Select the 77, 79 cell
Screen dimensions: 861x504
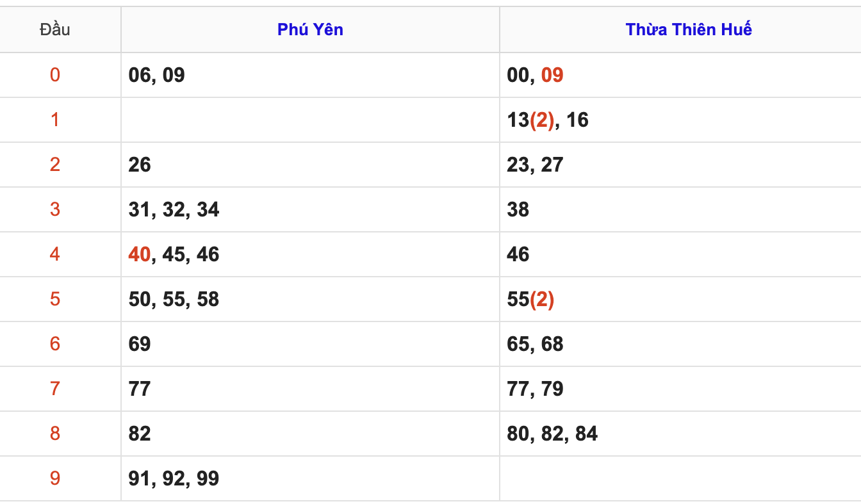point(680,389)
